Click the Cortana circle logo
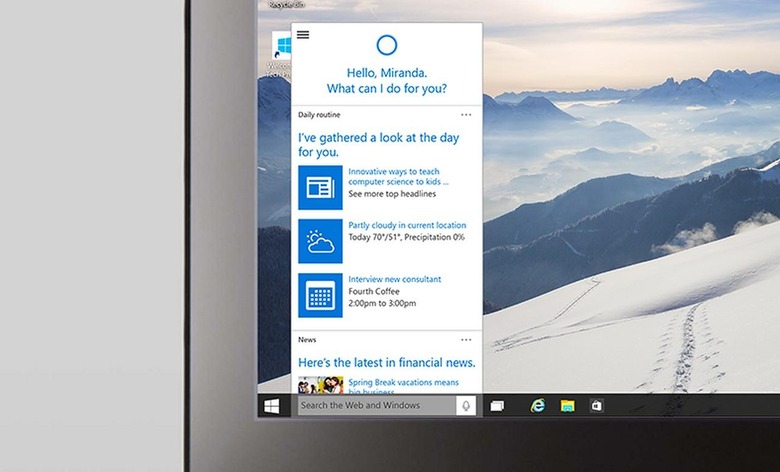Viewport: 780px width, 472px height. (x=388, y=44)
